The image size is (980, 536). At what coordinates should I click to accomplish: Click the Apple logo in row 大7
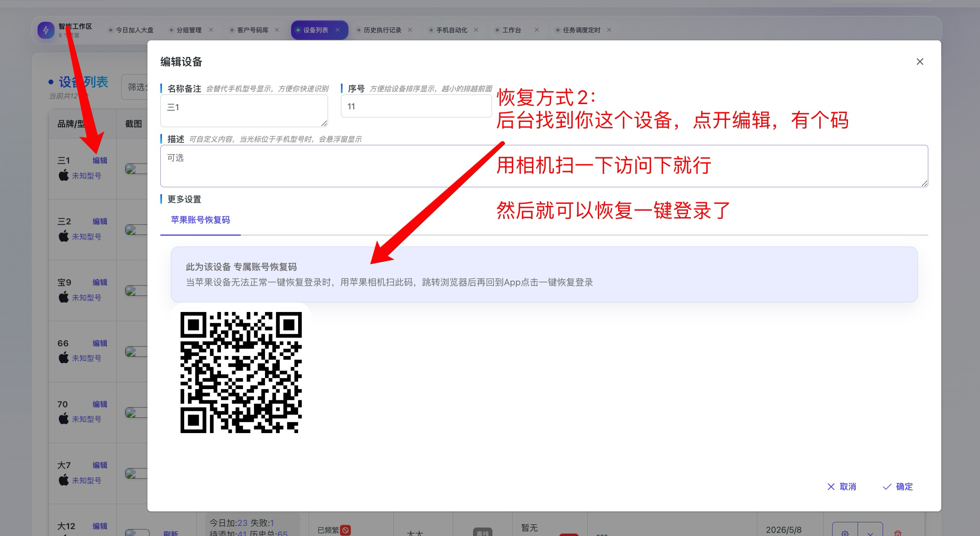click(63, 480)
